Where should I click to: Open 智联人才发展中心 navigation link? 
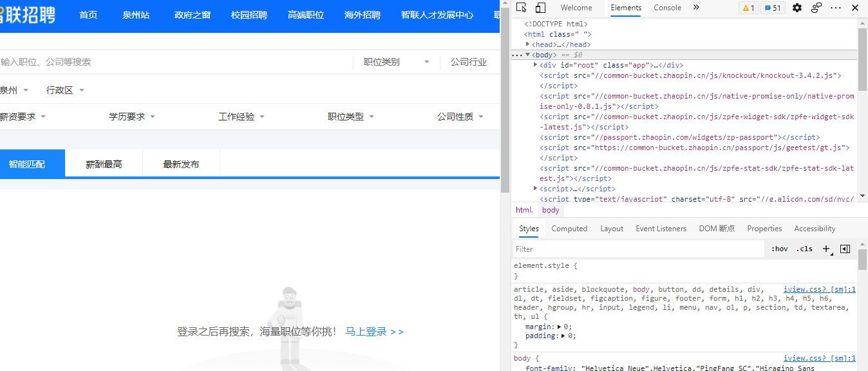tap(437, 15)
